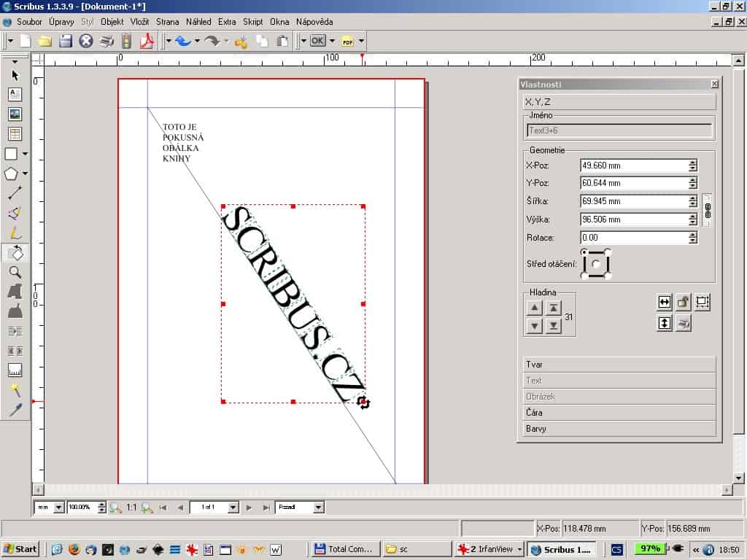The width and height of the screenshot is (747, 560).
Task: Open the mm units dropdown
Action: 58,507
